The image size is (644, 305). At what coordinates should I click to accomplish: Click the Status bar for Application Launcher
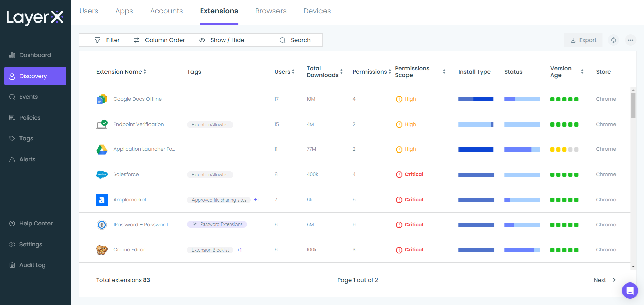click(522, 149)
